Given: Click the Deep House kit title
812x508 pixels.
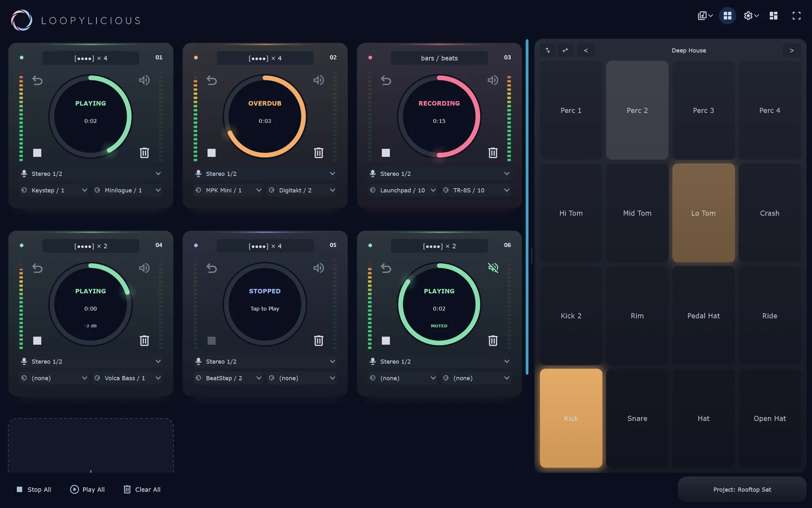Looking at the screenshot, I should point(689,50).
